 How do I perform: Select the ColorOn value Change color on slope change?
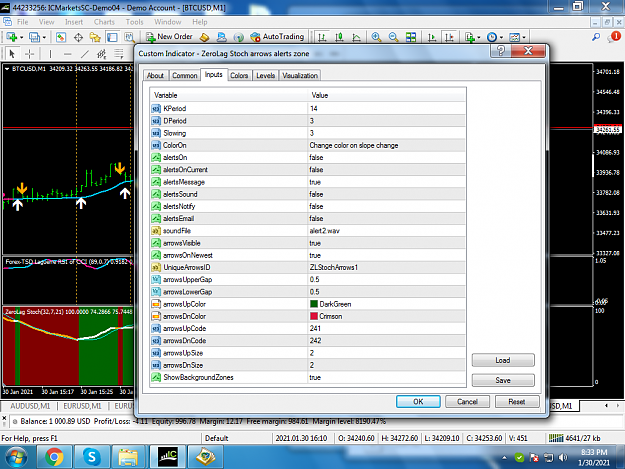(x=354, y=145)
